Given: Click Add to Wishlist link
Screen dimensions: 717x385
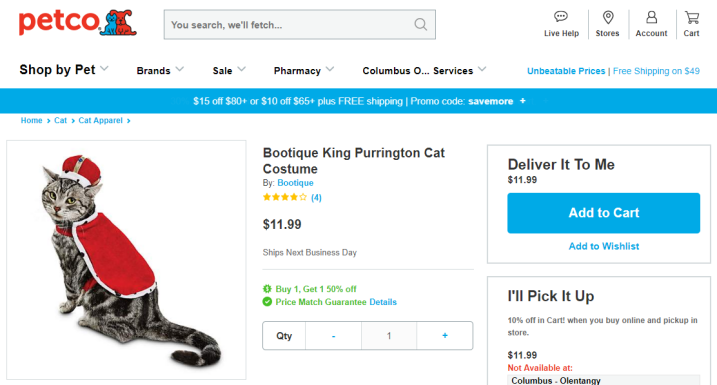Looking at the screenshot, I should [604, 246].
